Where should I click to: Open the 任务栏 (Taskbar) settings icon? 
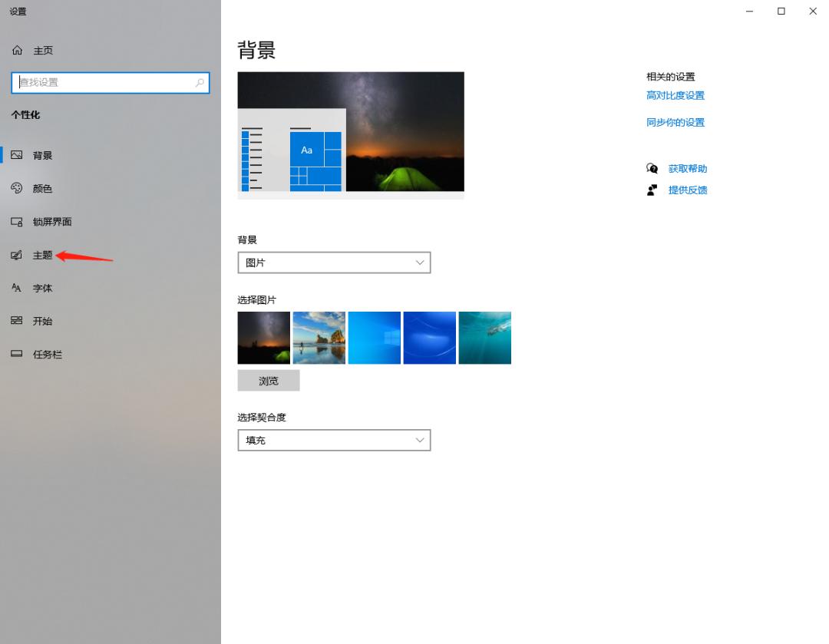pyautogui.click(x=17, y=354)
